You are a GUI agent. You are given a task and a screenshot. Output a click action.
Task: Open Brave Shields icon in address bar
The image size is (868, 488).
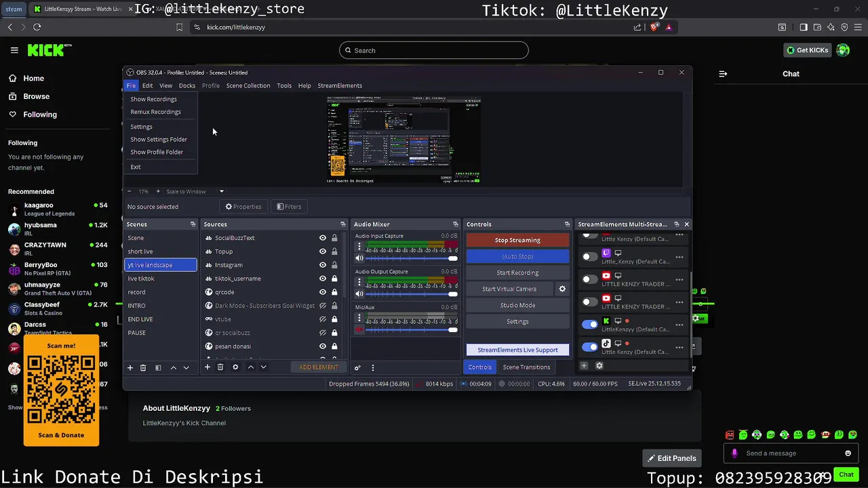pos(654,27)
